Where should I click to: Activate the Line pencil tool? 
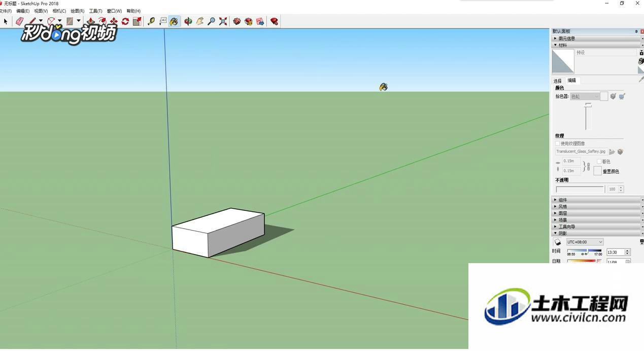click(32, 21)
